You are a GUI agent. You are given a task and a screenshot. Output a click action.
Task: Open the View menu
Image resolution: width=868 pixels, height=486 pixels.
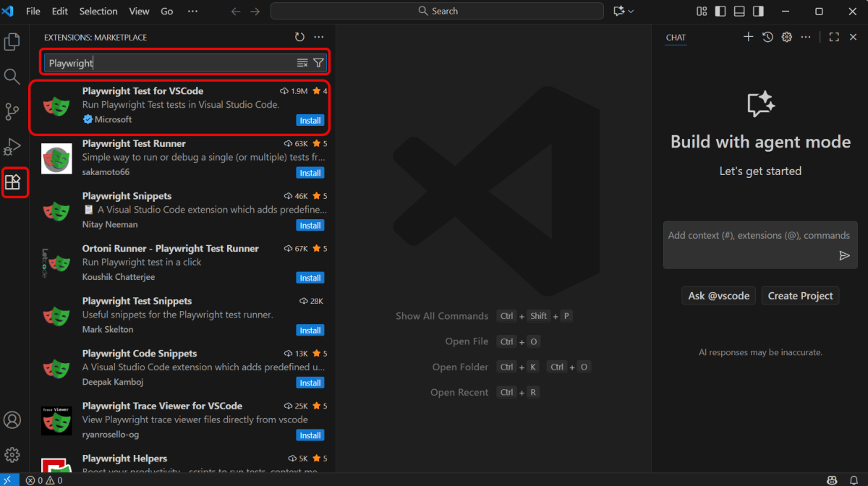coord(139,12)
